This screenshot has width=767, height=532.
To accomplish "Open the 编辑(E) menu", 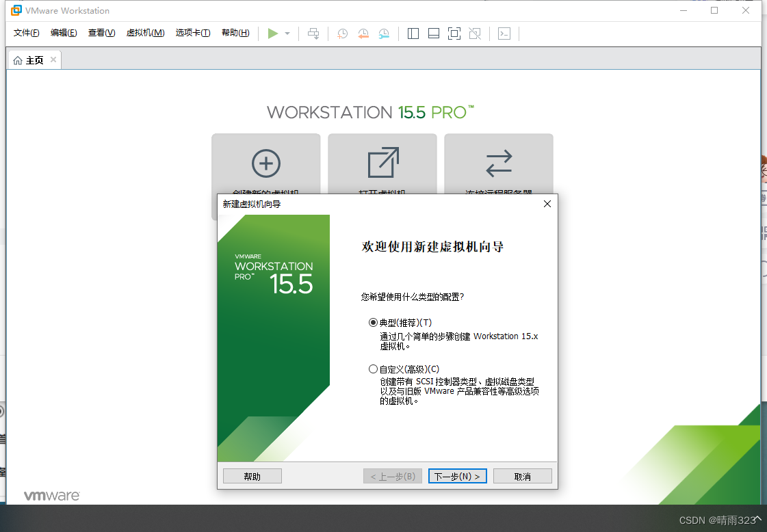I will click(64, 33).
